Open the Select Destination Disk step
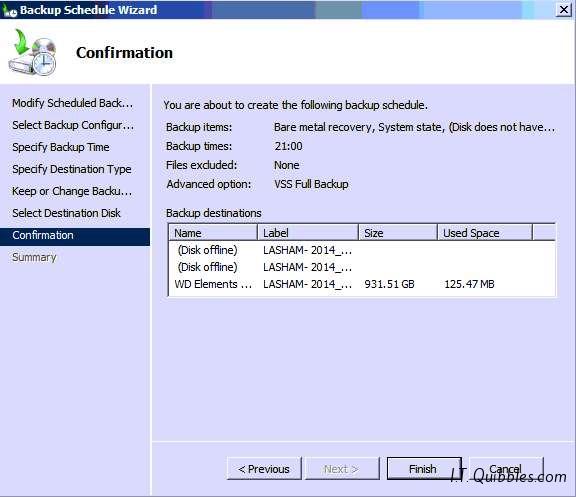This screenshot has height=497, width=576. click(x=66, y=213)
